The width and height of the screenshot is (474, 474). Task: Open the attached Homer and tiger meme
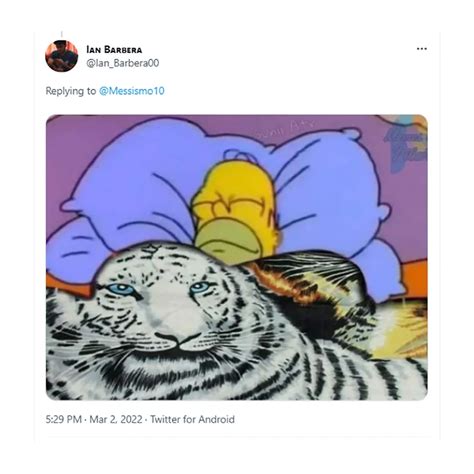(237, 257)
